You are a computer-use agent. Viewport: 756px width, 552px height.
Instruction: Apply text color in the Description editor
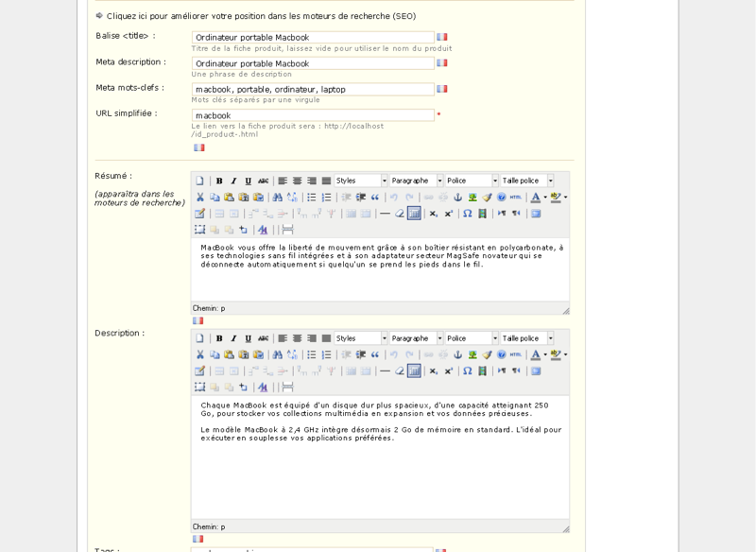(x=536, y=354)
